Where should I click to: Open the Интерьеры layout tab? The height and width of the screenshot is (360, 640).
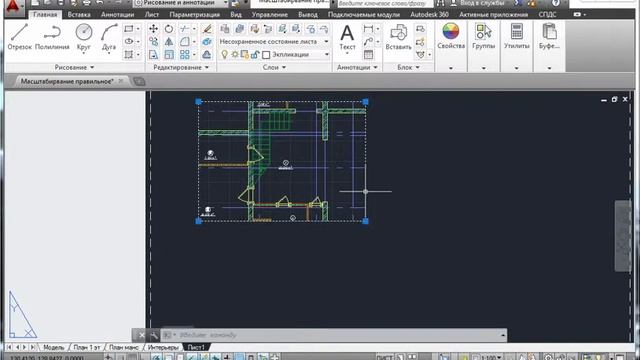(163, 347)
